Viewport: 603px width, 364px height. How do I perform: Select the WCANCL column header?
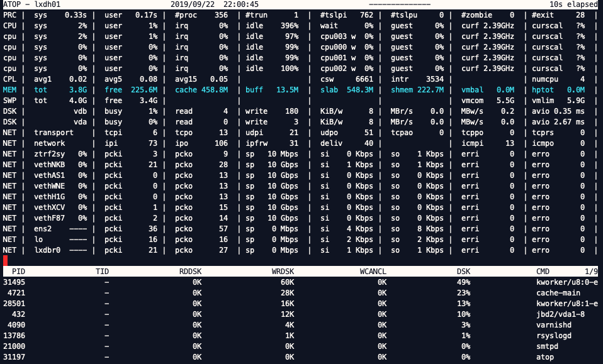pyautogui.click(x=373, y=272)
